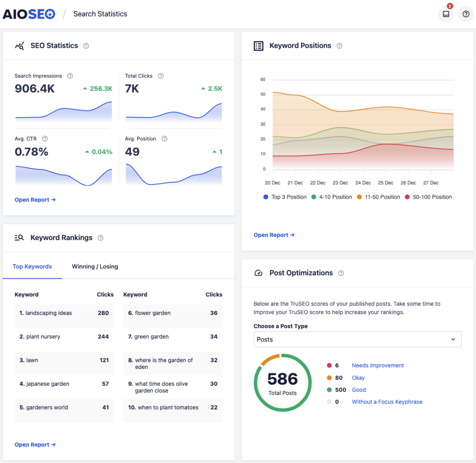
Task: Click help icon beside Avg. CTR
Action: (45, 139)
